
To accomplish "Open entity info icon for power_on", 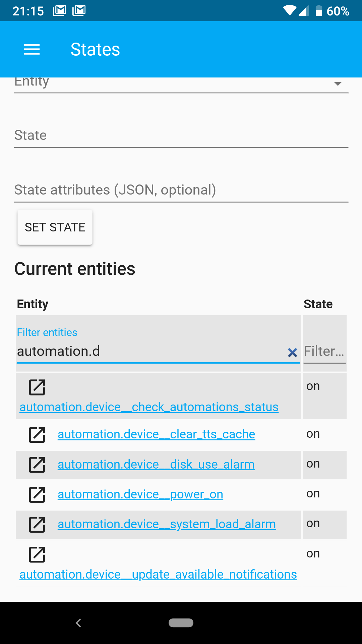I will coord(37,495).
